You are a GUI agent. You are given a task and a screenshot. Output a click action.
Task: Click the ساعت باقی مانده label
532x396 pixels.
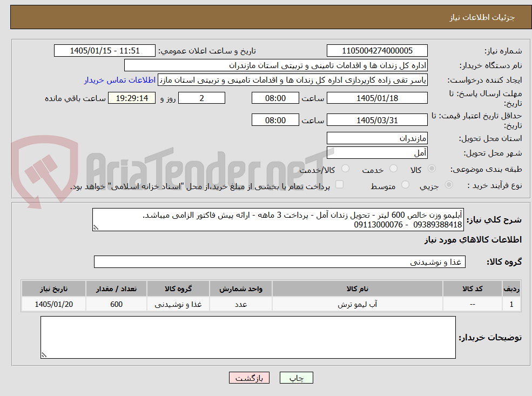(75, 98)
